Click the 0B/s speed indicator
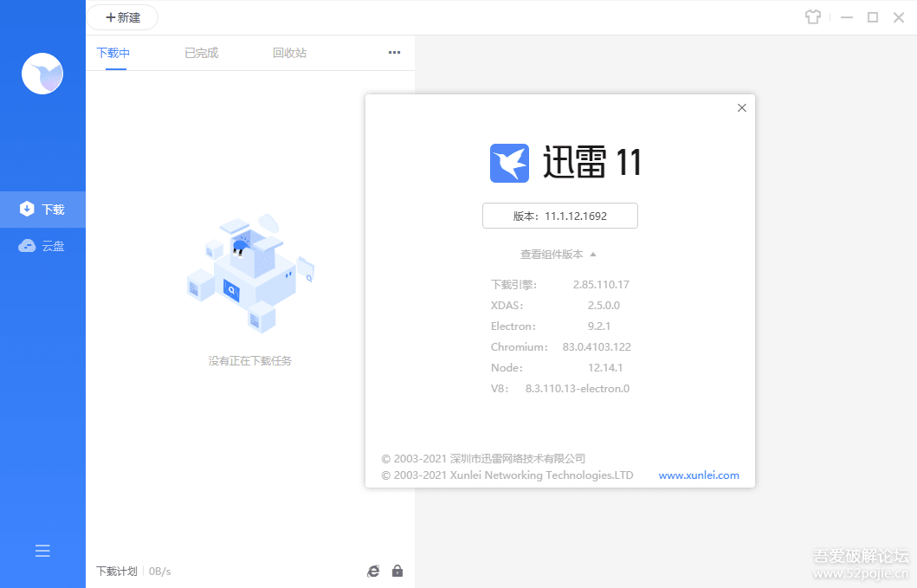The image size is (917, 588). click(x=159, y=571)
